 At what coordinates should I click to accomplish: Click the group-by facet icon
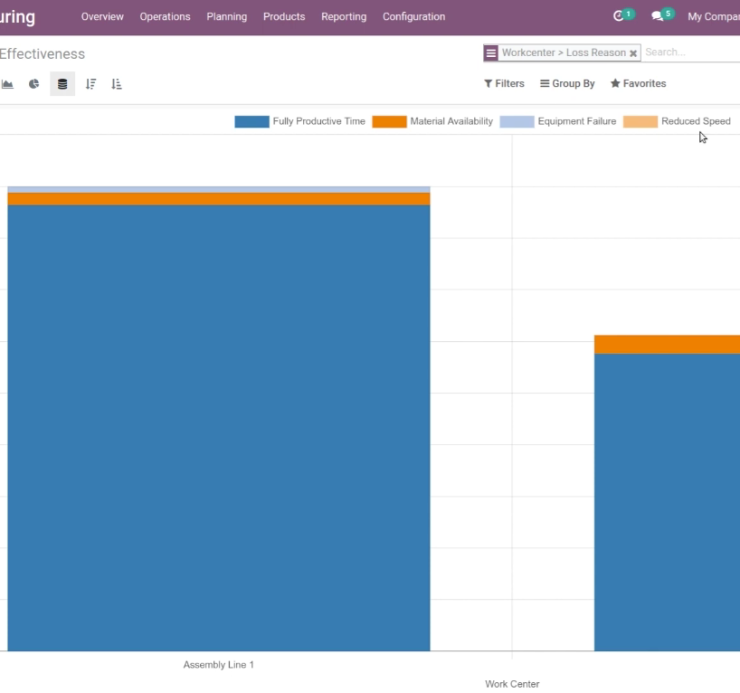click(491, 53)
